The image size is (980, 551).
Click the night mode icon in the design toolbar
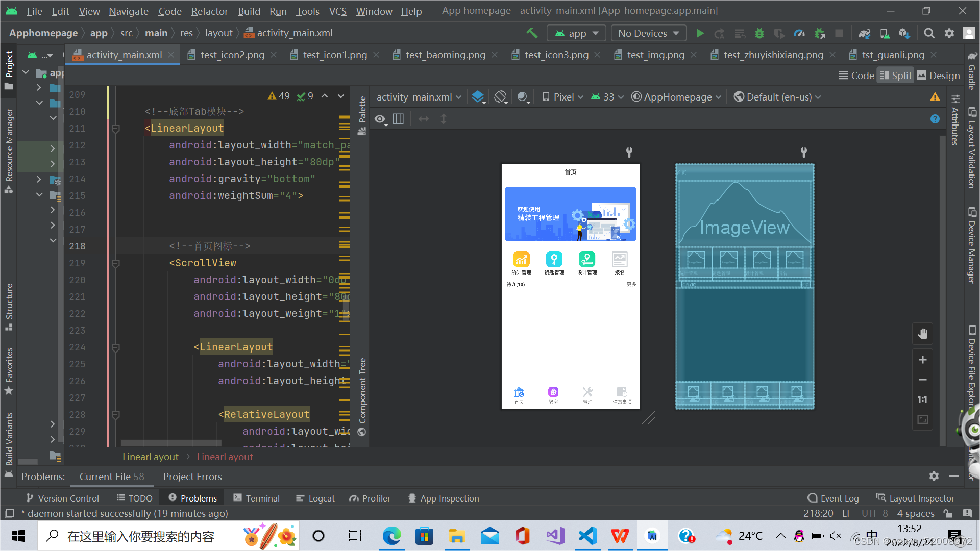click(523, 97)
